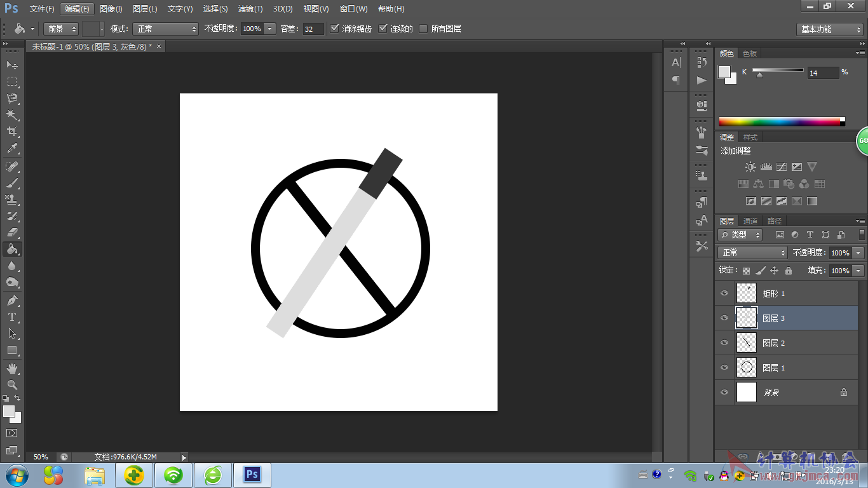Image resolution: width=868 pixels, height=488 pixels.
Task: Add a Color Balance adjustment
Action: tap(758, 184)
